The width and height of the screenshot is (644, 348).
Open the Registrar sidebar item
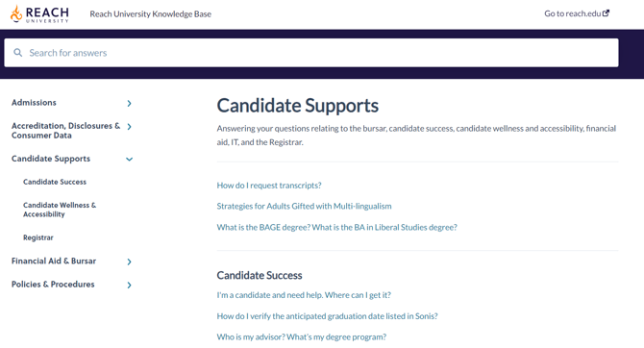pos(38,237)
